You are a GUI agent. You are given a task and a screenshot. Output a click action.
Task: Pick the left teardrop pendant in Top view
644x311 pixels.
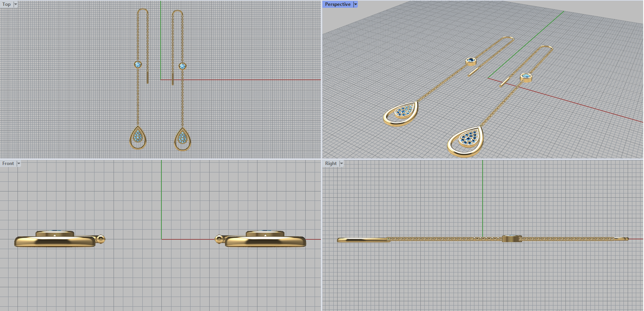[x=138, y=138]
